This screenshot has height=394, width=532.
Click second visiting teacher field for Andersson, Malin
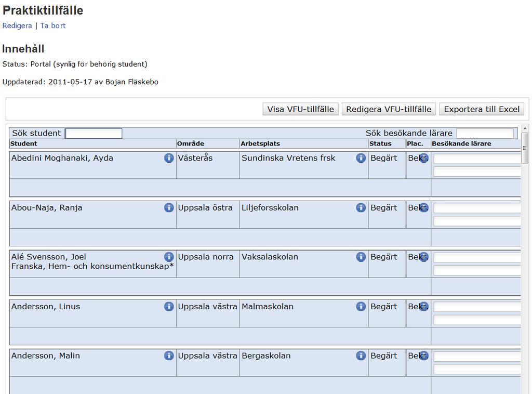click(477, 369)
